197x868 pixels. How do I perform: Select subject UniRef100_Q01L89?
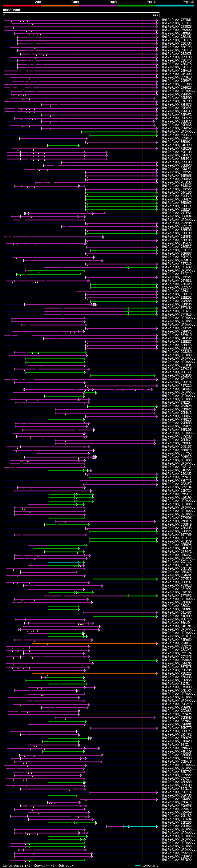point(177,57)
